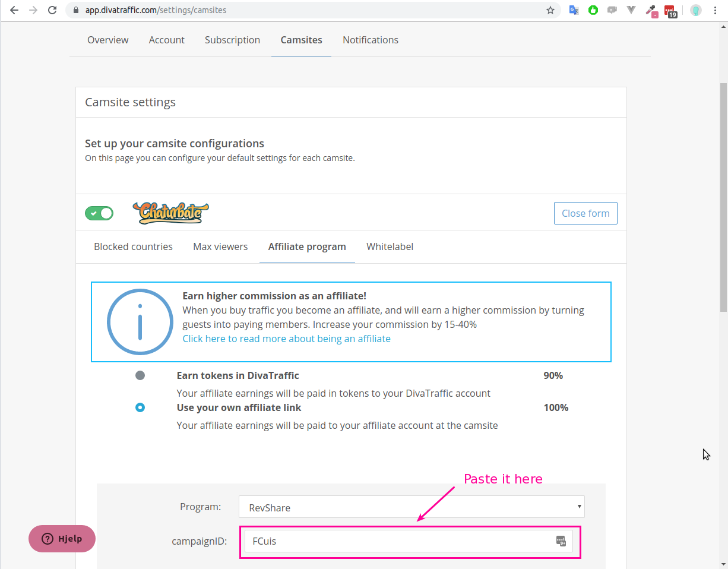The height and width of the screenshot is (569, 728).
Task: Toggle the Chaturbate camsite switch off
Action: (99, 213)
